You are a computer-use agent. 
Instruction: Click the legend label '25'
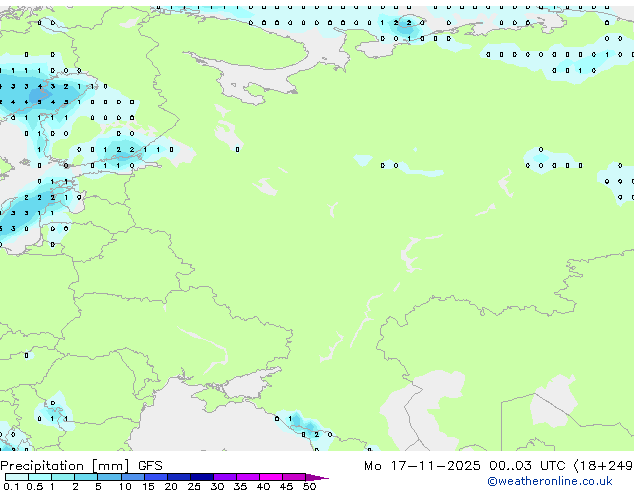(x=194, y=486)
